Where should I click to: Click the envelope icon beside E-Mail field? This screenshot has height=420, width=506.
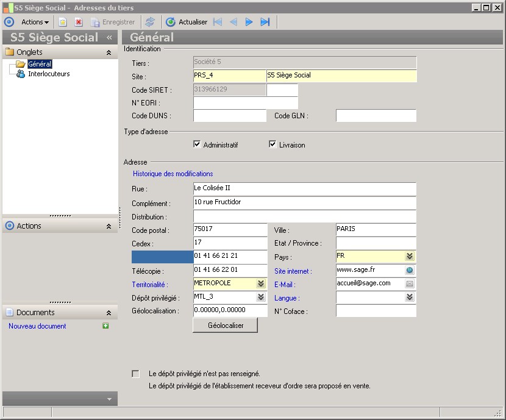click(x=410, y=284)
